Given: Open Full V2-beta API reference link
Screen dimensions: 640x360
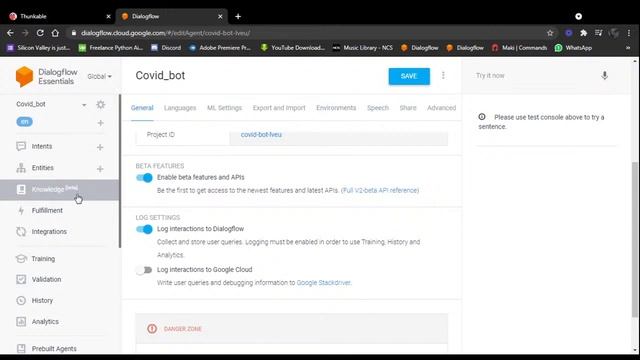Looking at the screenshot, I should [380, 191].
